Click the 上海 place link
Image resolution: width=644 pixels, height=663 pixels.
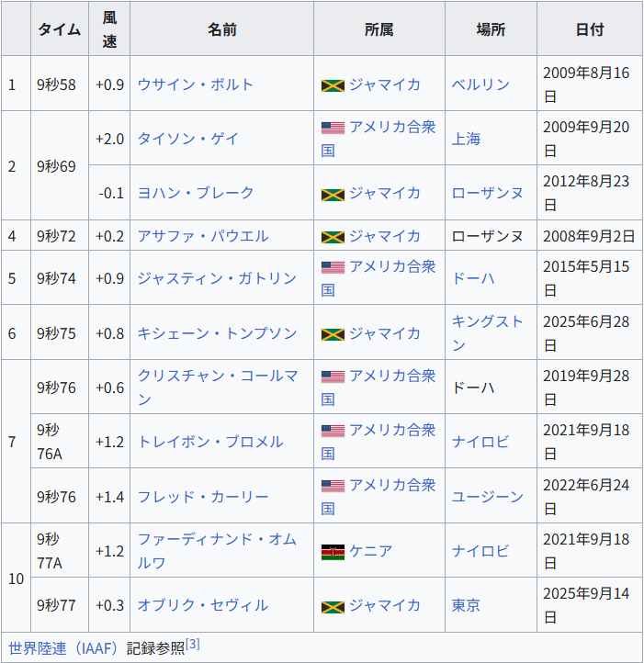(x=466, y=139)
